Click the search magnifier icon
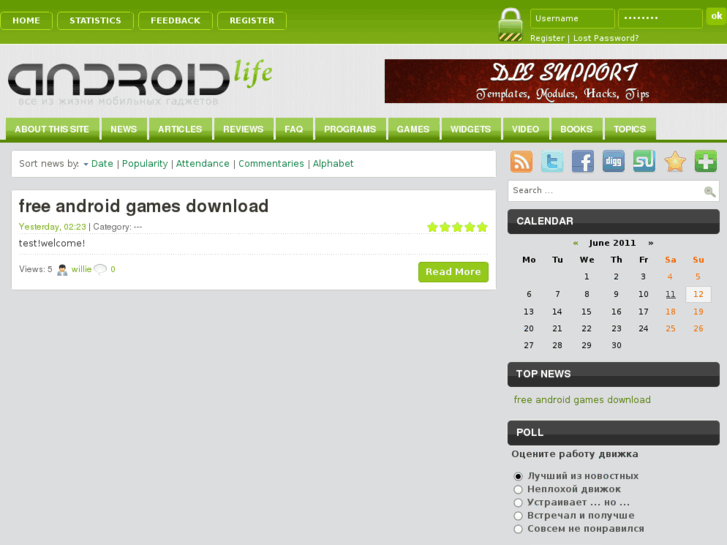 (x=709, y=191)
